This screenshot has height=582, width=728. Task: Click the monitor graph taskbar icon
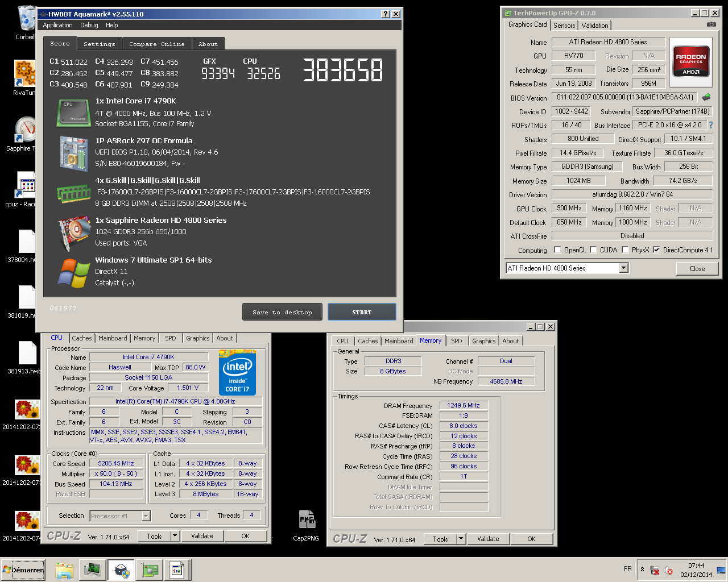[x=93, y=569]
